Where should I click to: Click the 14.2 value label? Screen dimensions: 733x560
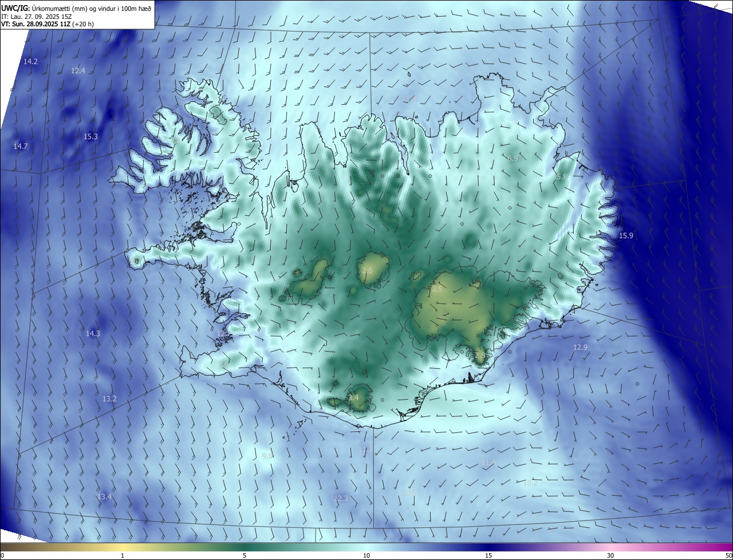click(30, 61)
